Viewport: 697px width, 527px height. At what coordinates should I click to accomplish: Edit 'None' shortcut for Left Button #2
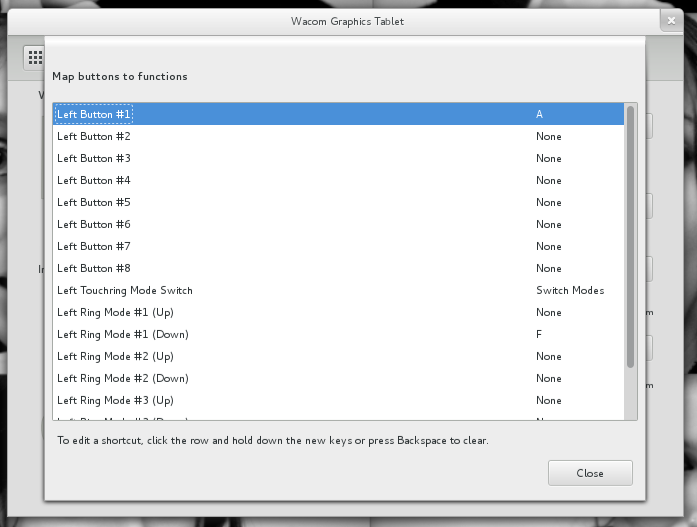coord(549,136)
